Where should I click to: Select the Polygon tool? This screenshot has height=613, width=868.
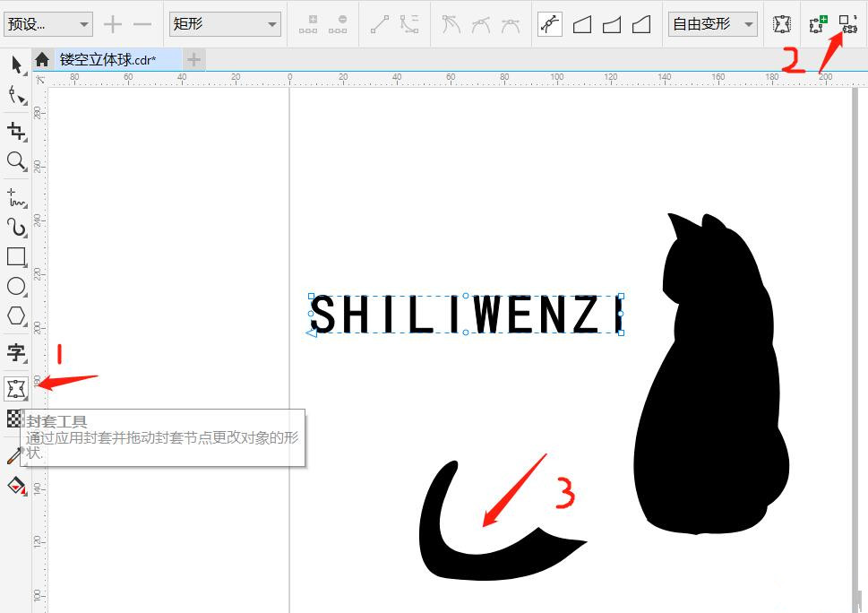click(x=15, y=315)
